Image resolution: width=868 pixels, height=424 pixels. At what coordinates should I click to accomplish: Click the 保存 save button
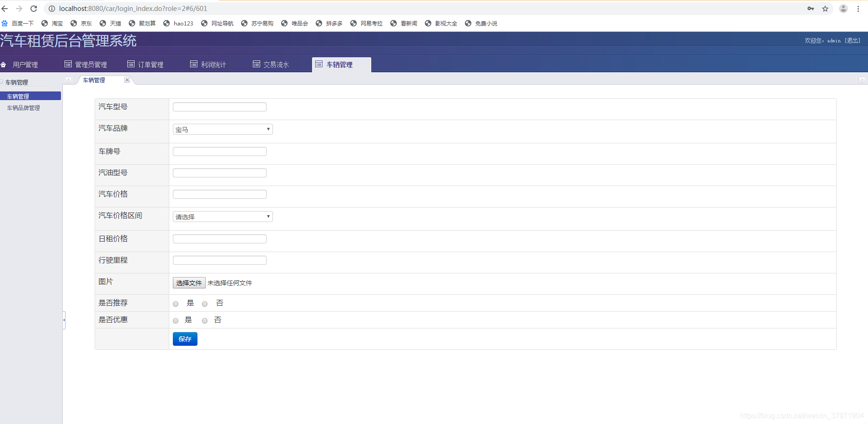(185, 339)
